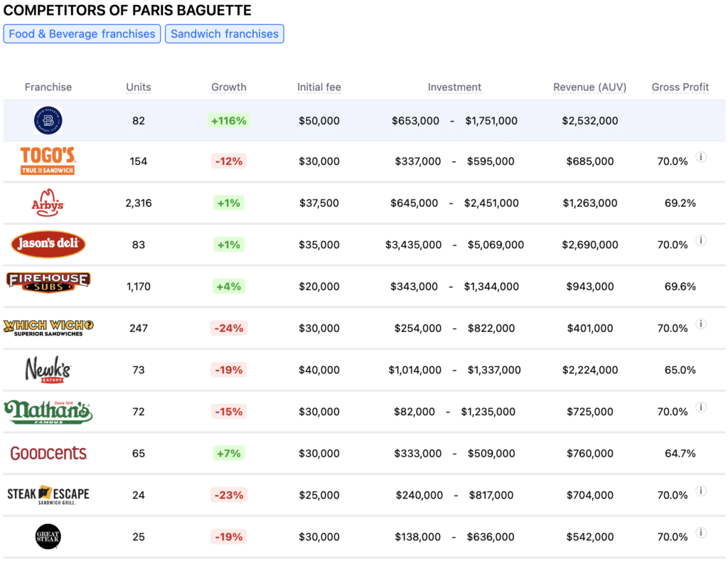Open info icon beside Steak Escape gross profit
This screenshot has width=728, height=561.
point(701,491)
